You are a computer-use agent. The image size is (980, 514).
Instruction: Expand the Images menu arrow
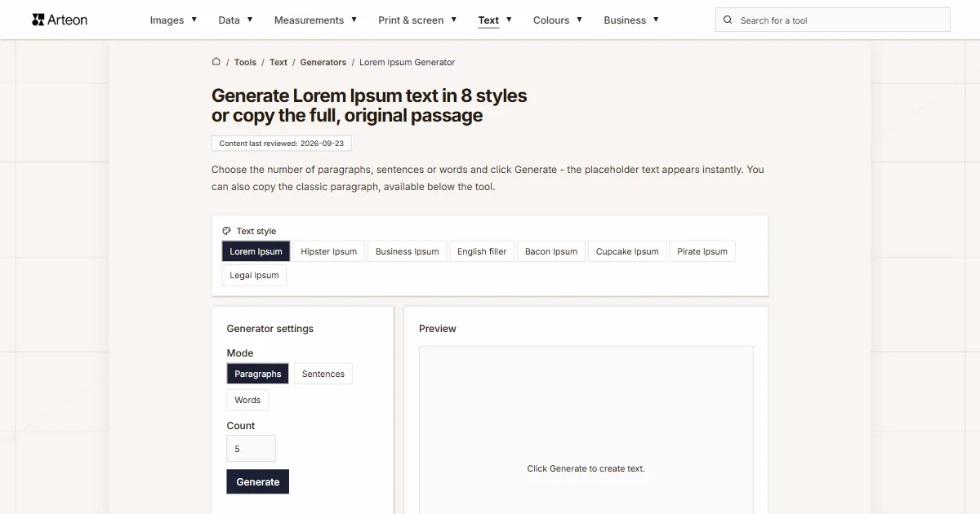click(x=194, y=20)
